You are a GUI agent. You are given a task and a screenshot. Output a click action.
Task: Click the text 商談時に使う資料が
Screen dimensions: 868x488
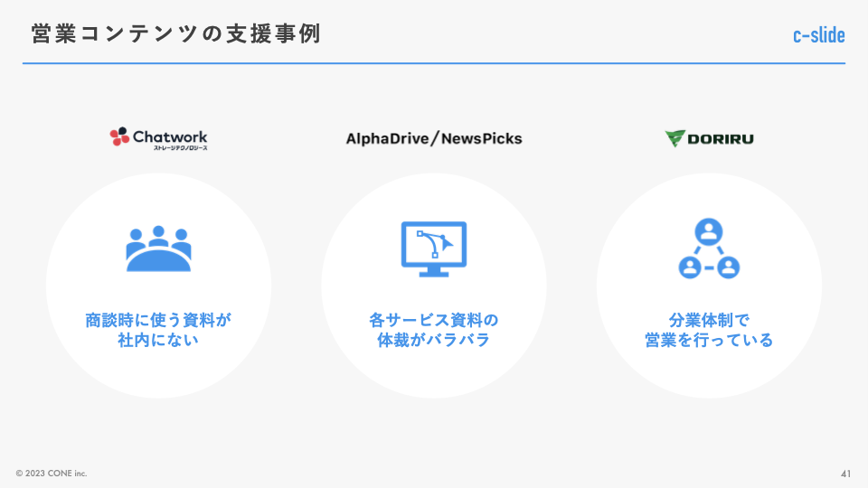click(158, 320)
